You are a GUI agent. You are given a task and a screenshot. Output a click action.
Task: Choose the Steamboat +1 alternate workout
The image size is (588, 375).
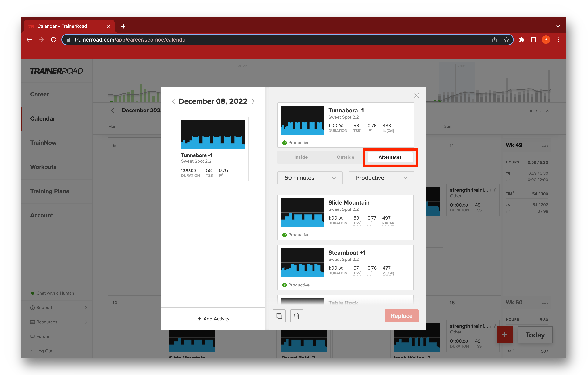pos(345,267)
